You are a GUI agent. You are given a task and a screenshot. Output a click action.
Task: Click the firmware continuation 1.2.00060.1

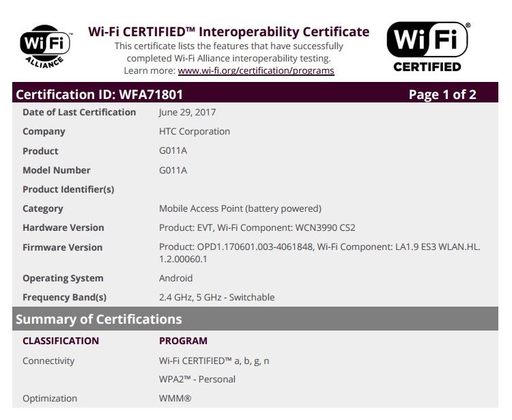tap(183, 260)
